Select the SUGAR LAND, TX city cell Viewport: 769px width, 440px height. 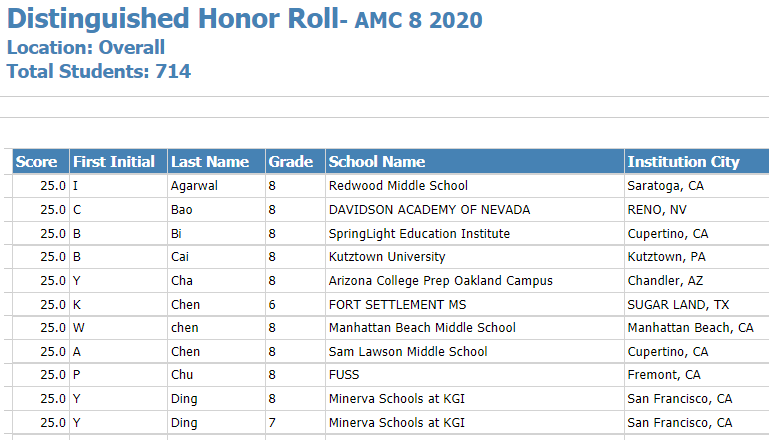(x=697, y=305)
